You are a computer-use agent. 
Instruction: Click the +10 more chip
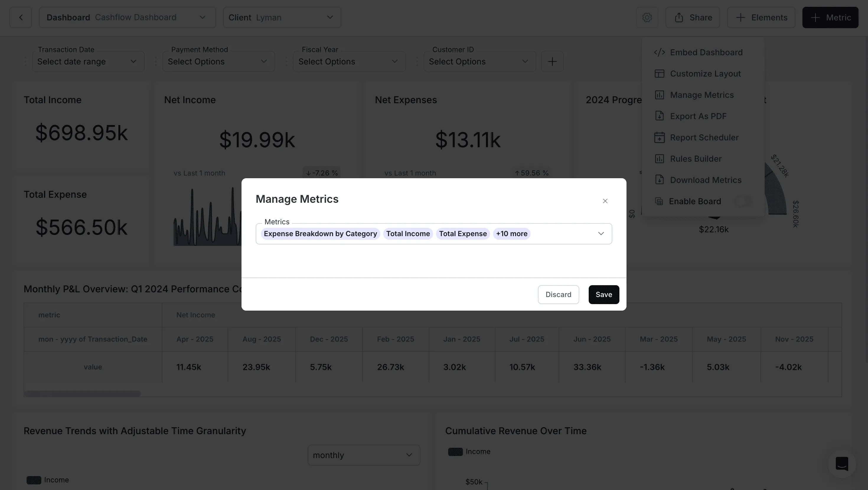[x=511, y=234]
